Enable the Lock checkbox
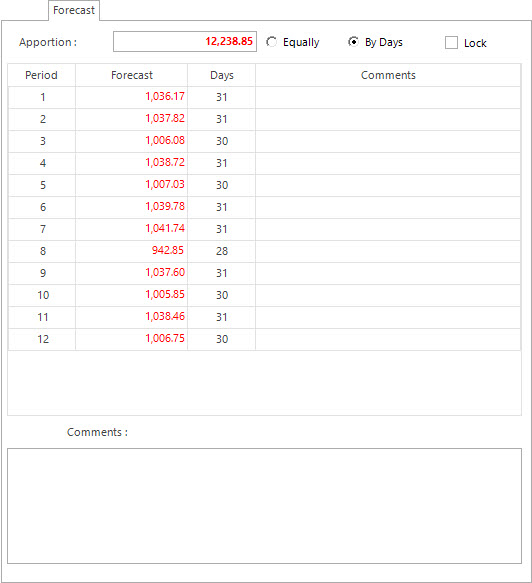The height and width of the screenshot is (583, 532). (x=451, y=42)
